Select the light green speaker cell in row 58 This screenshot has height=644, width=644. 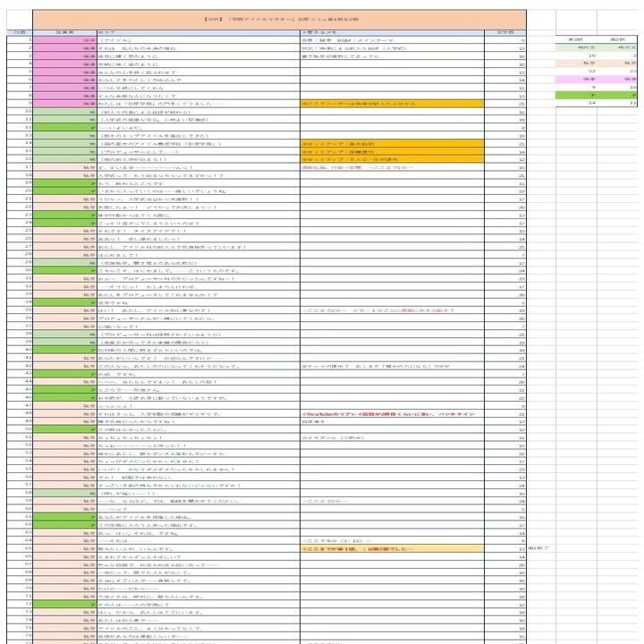click(65, 493)
